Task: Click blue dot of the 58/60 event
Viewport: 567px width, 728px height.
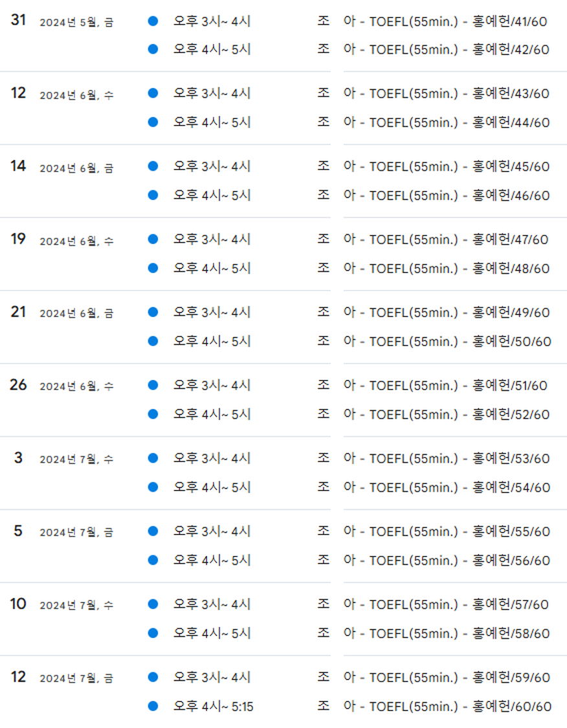Action: (x=153, y=633)
